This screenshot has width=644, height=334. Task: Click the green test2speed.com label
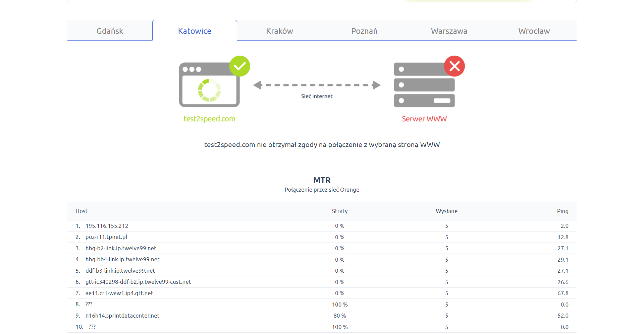[x=209, y=119]
